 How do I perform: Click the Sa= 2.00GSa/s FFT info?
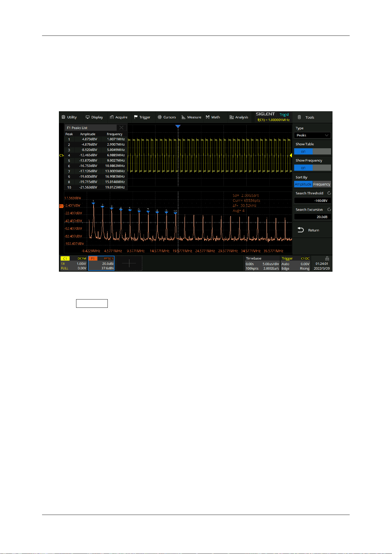point(246,195)
